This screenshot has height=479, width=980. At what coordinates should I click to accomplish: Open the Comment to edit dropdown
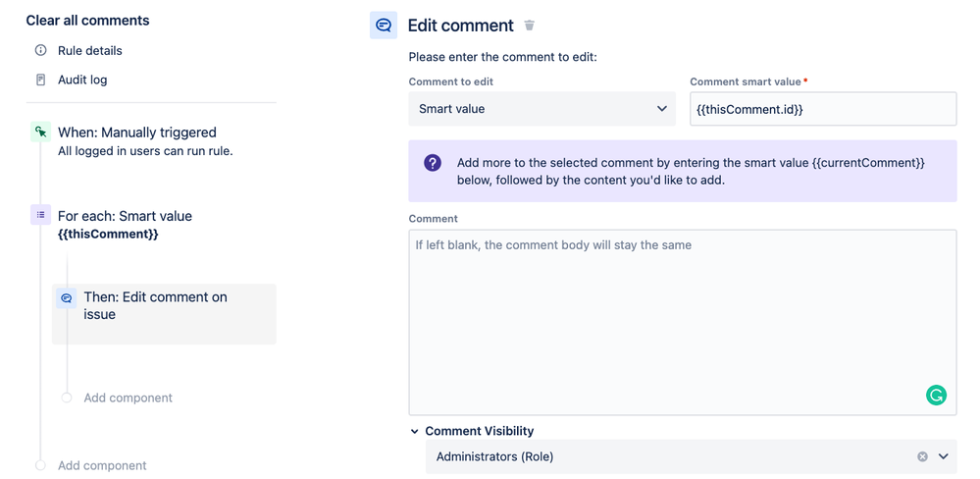pyautogui.click(x=542, y=109)
